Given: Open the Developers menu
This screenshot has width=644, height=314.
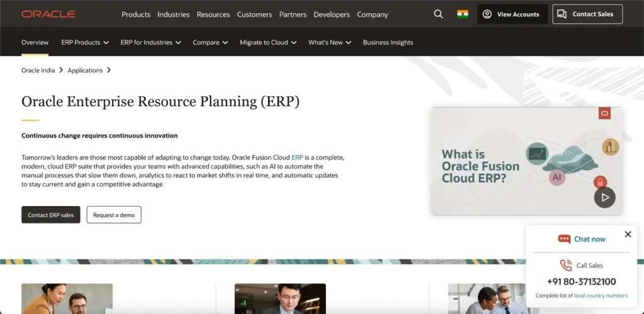Looking at the screenshot, I should coord(332,14).
